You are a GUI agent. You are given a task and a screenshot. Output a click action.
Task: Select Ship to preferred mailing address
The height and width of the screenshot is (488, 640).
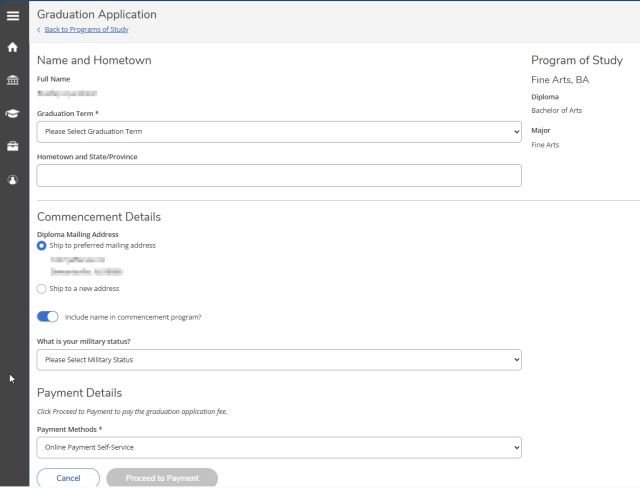[x=41, y=246]
